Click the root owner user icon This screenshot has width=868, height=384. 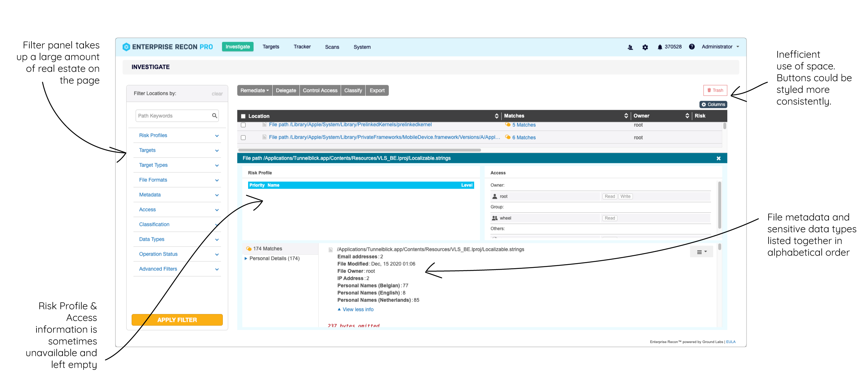(x=494, y=197)
